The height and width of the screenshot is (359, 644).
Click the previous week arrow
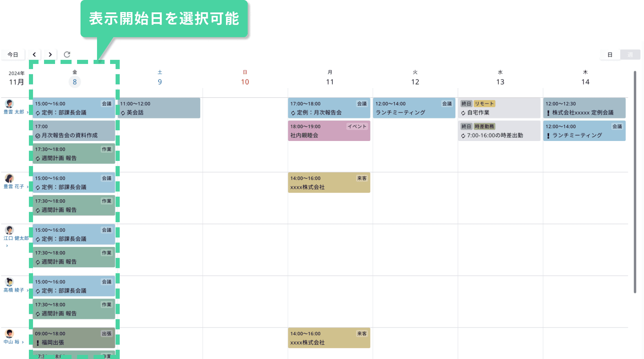click(x=34, y=54)
